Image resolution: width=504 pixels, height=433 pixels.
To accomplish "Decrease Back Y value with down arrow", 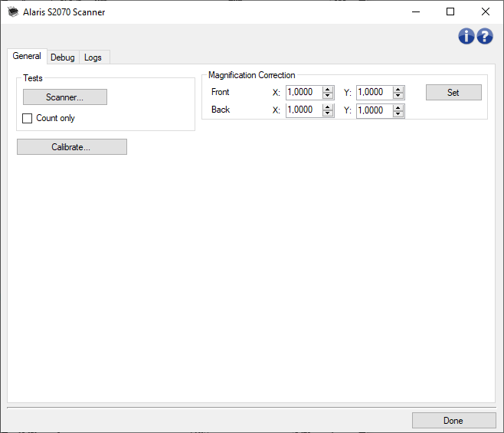I will click(398, 113).
